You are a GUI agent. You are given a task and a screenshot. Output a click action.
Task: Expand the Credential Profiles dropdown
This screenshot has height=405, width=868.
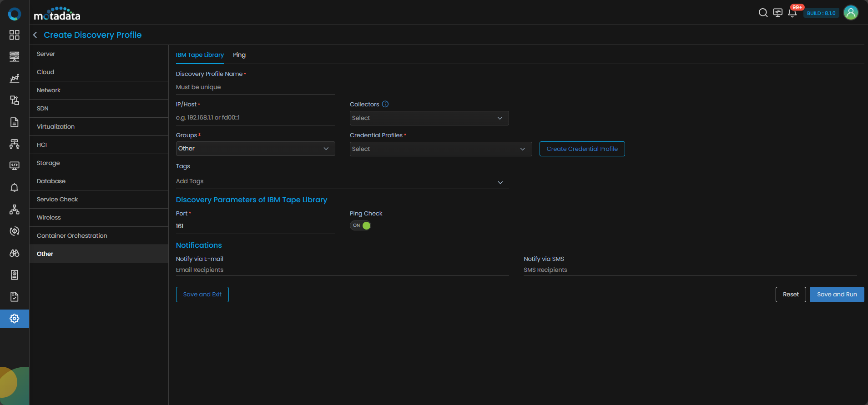[440, 149]
